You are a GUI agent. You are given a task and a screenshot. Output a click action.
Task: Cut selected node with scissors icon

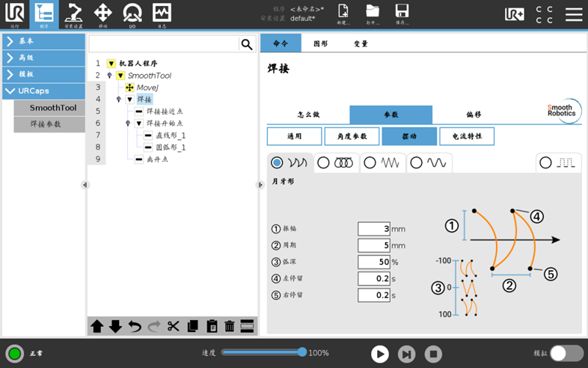pos(173,326)
